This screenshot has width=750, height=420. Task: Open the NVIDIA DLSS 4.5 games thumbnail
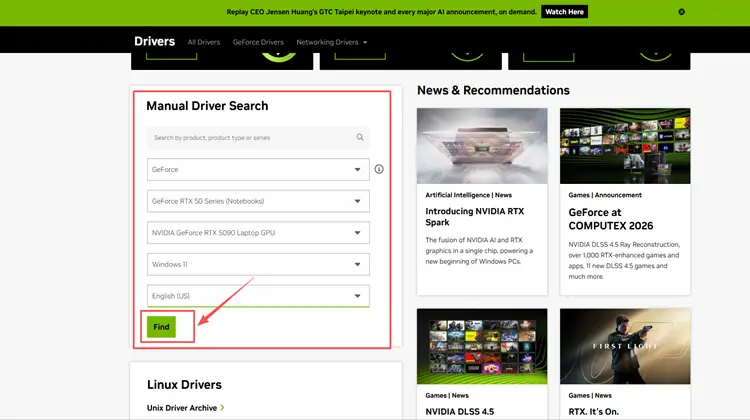point(482,346)
